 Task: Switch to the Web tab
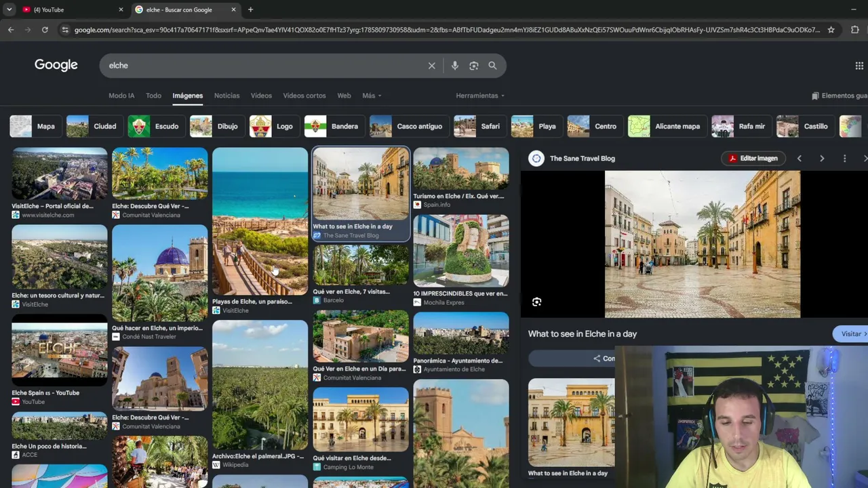pyautogui.click(x=344, y=96)
